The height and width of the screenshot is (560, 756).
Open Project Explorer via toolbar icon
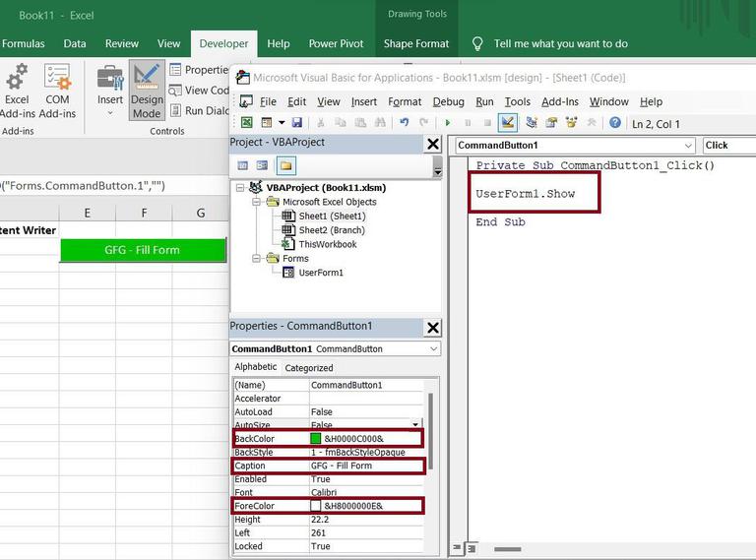point(532,123)
